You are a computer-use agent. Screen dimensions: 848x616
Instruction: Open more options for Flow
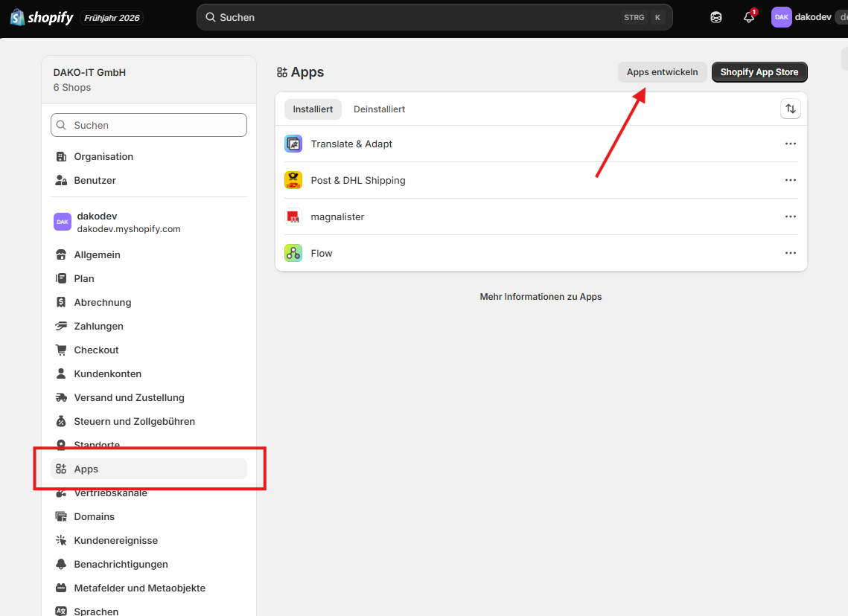coord(790,253)
